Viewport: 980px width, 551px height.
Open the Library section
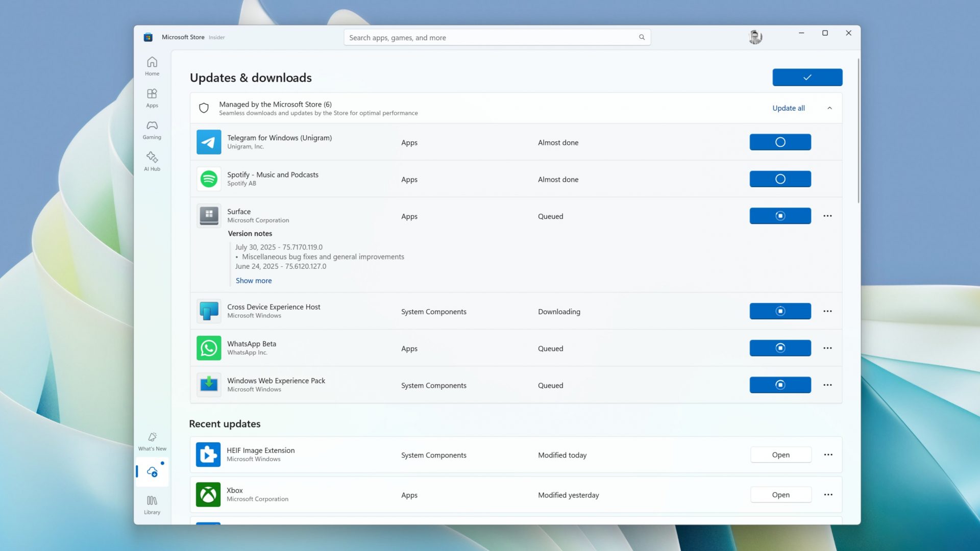coord(152,505)
